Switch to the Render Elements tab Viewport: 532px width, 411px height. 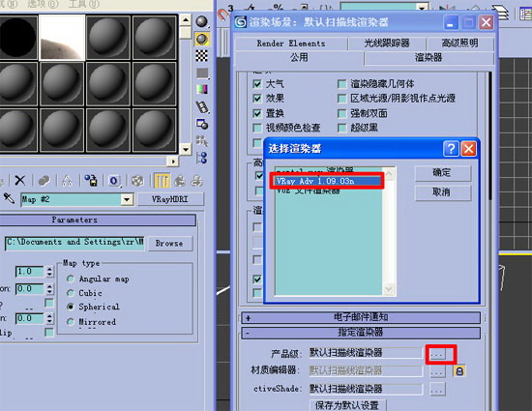[291, 44]
